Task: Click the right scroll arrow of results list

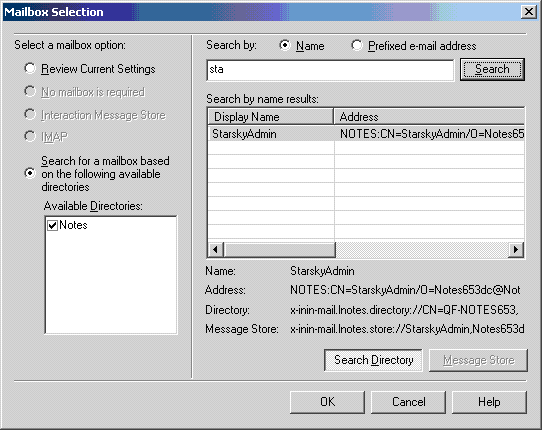Action: click(x=516, y=249)
